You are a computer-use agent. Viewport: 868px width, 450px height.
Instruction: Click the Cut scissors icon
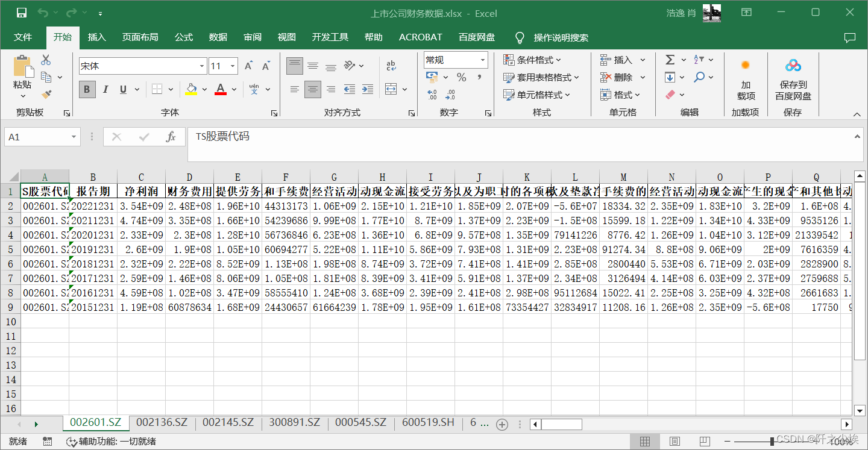[46, 60]
